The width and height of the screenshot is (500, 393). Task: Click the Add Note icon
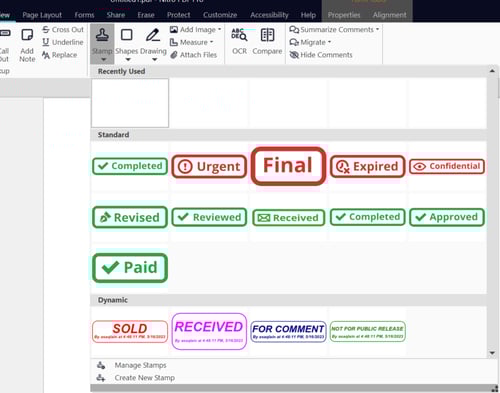point(27,35)
